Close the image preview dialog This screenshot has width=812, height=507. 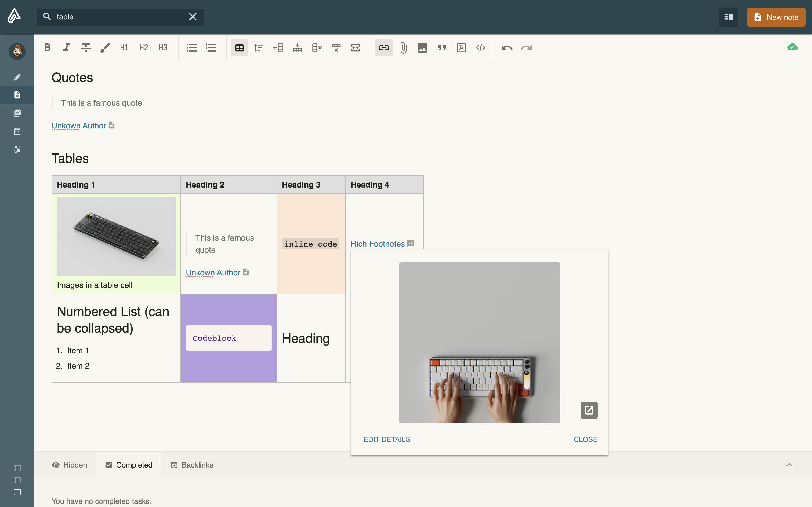(586, 439)
